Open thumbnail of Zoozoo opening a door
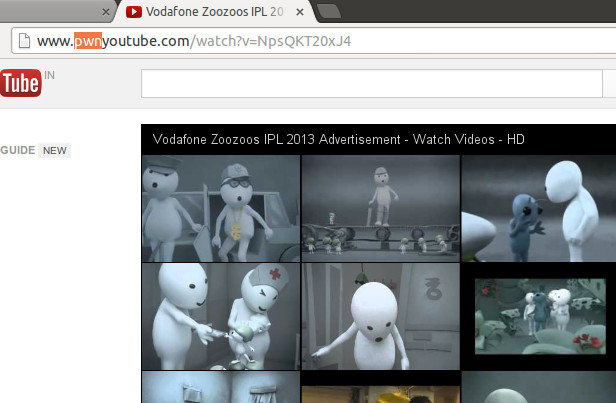Screen dimensions: 616x403 381,316
